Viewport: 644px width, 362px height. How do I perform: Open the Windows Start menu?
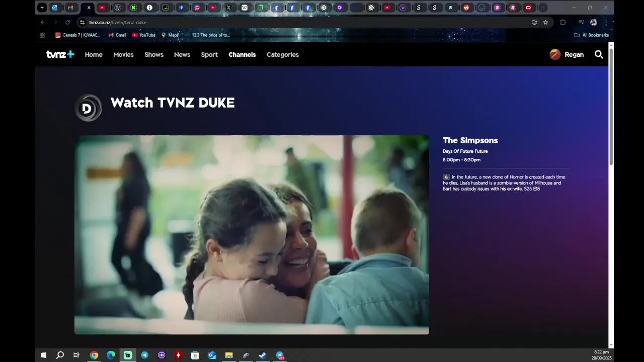pos(43,355)
